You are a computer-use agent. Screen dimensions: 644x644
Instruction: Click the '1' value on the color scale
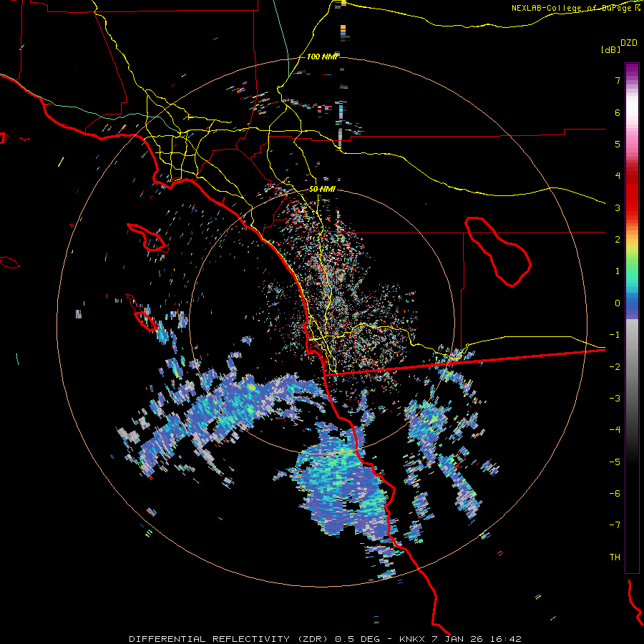[x=618, y=271]
